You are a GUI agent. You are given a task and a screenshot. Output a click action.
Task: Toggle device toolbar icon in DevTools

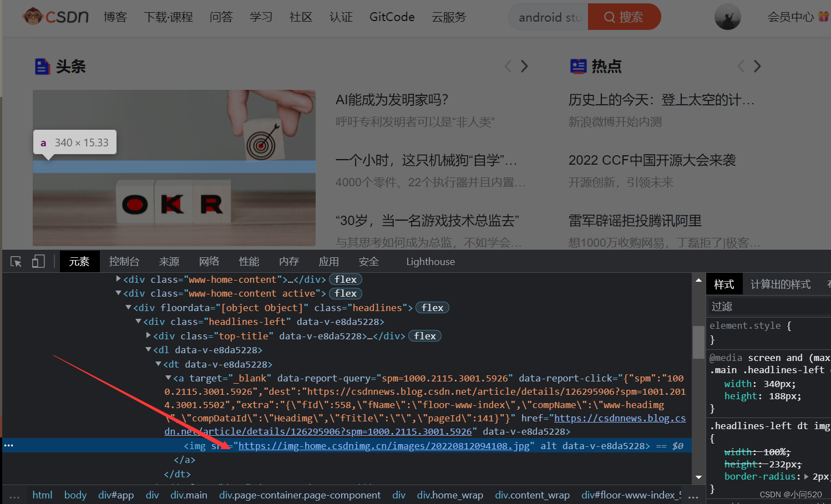point(38,262)
